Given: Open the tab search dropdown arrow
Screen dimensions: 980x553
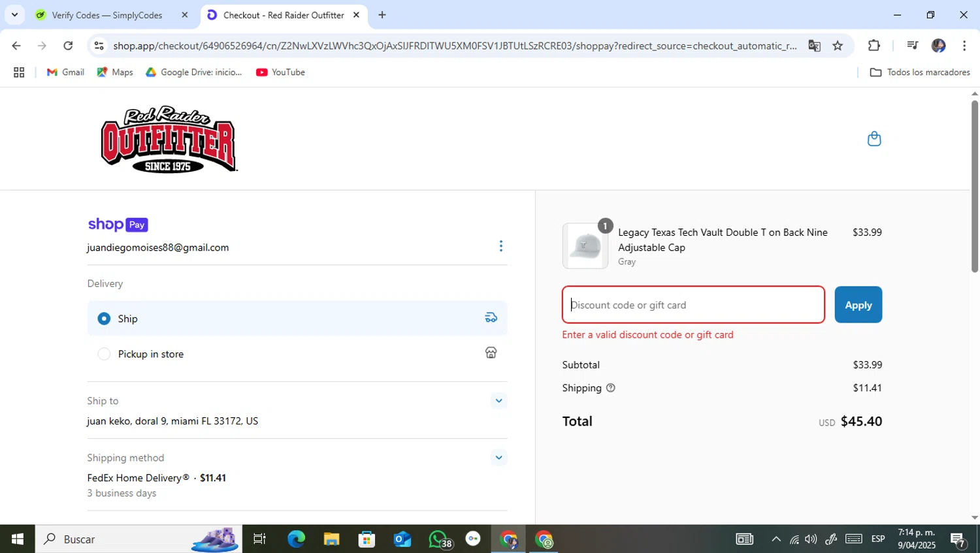Looking at the screenshot, I should click(14, 15).
